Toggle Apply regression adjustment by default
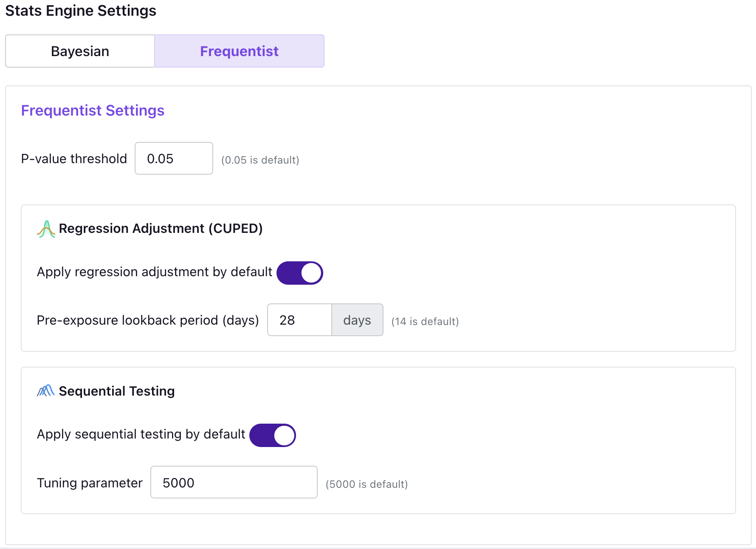 (x=300, y=273)
